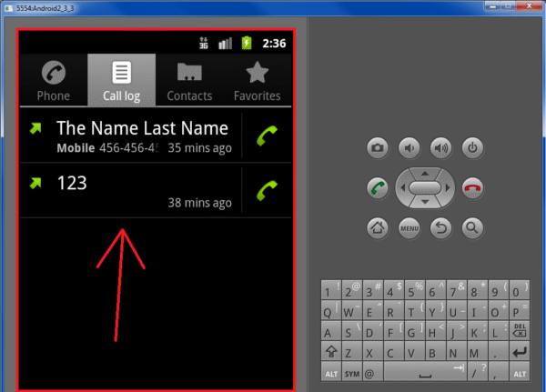Click the D-pad down arrow
Image resolution: width=546 pixels, height=392 pixels.
[425, 202]
